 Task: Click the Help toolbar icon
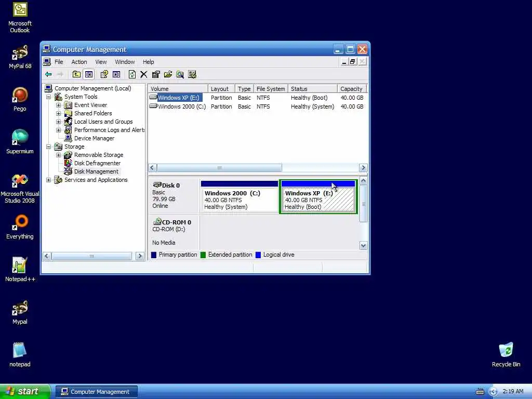pyautogui.click(x=104, y=74)
